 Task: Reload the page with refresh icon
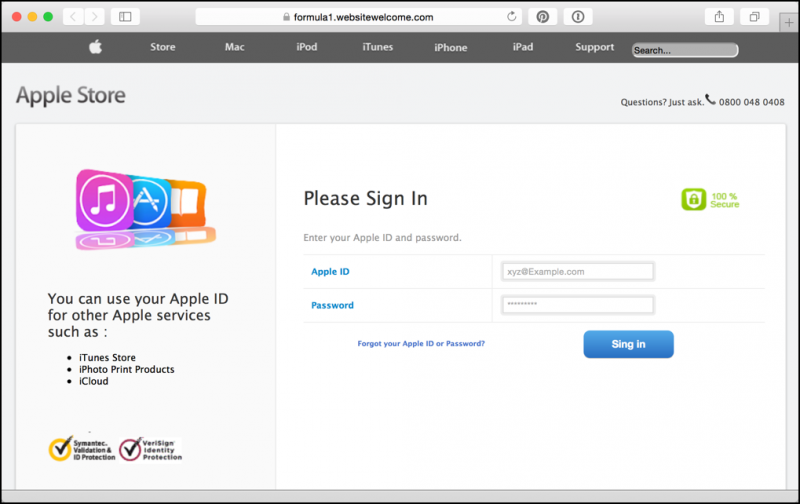[511, 17]
